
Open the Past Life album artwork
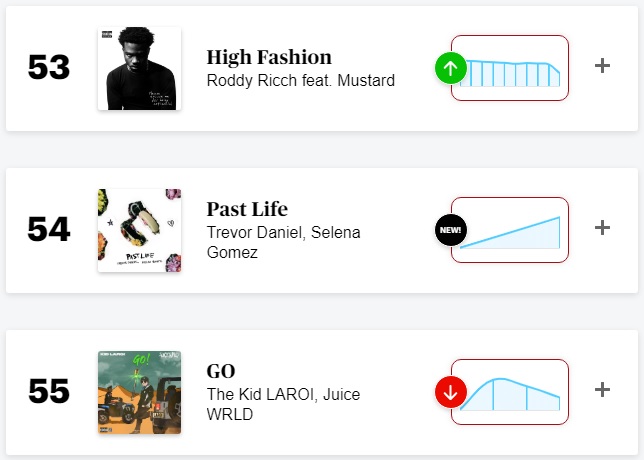pos(139,230)
